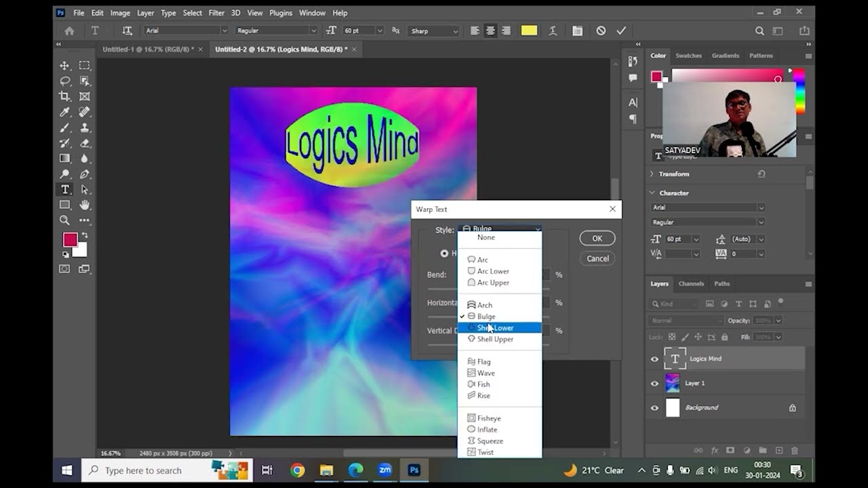Select the Clone Stamp tool
868x488 pixels.
point(85,128)
